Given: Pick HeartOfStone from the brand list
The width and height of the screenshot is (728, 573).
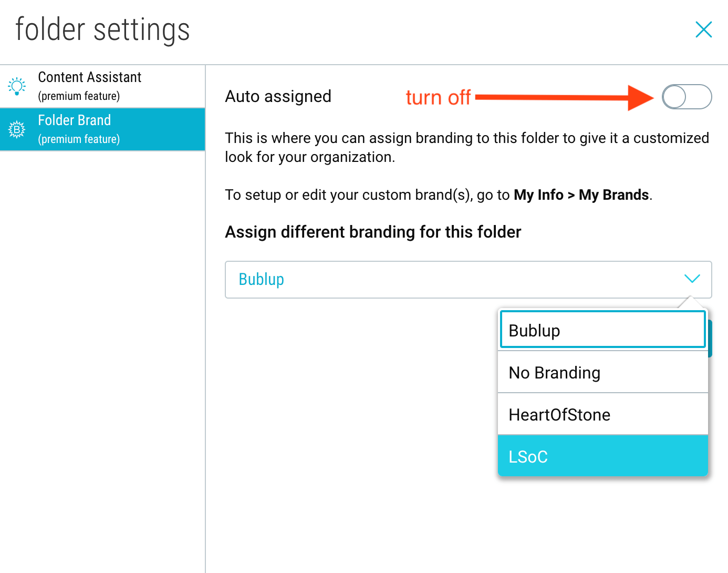Looking at the screenshot, I should pyautogui.click(x=602, y=414).
